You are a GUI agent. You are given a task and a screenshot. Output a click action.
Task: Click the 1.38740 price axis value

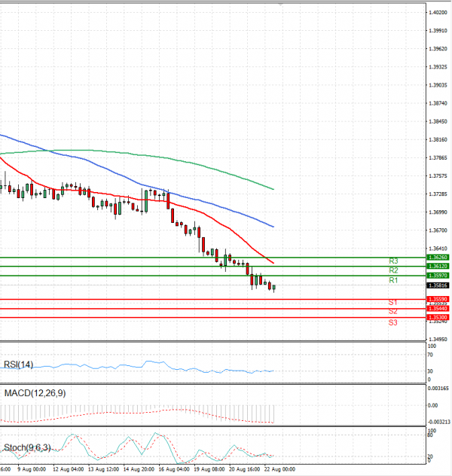pos(438,103)
